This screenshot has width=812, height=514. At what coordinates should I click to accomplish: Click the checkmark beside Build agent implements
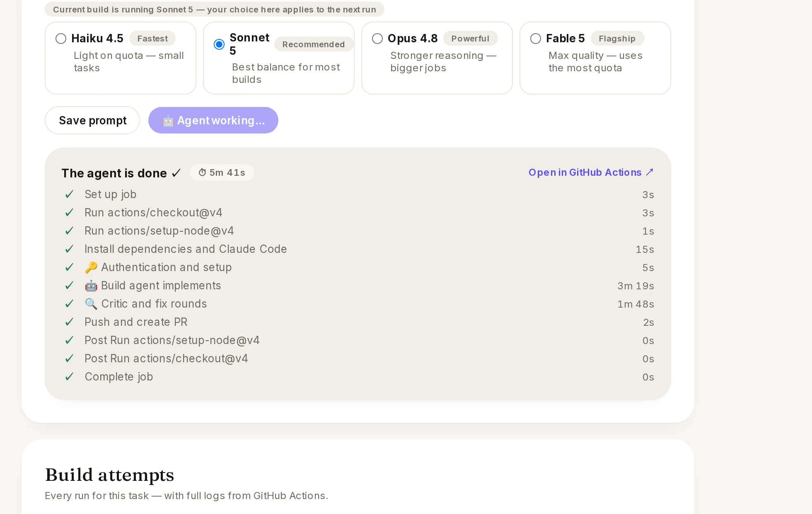[x=69, y=286]
